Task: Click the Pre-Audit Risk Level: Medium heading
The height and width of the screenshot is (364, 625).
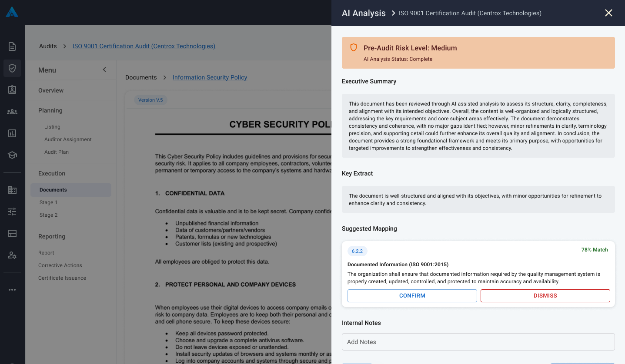Action: click(410, 48)
